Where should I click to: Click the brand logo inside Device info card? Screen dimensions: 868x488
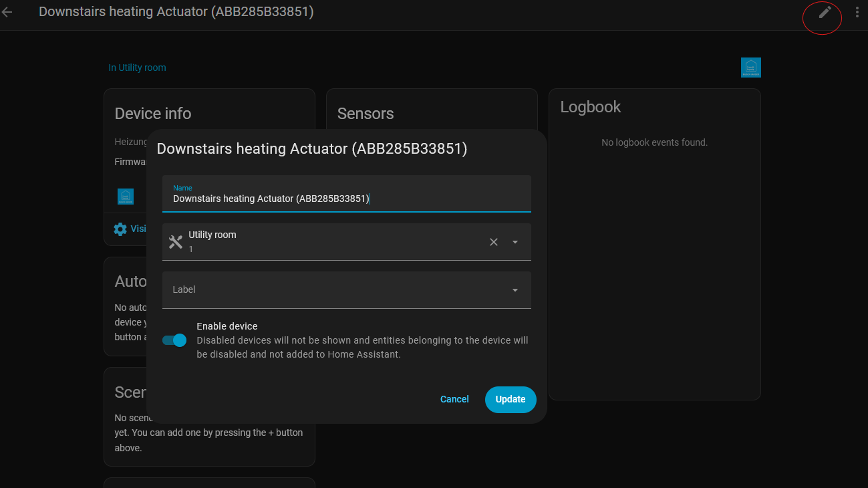(126, 196)
